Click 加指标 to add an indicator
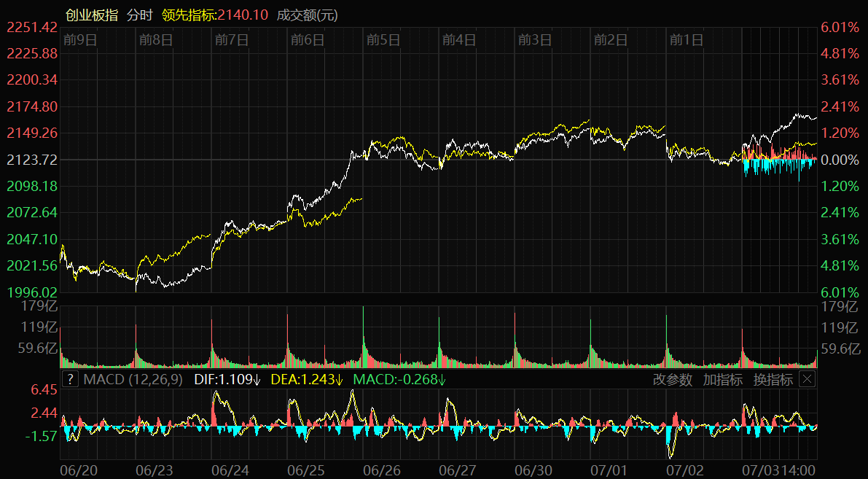 (x=722, y=379)
